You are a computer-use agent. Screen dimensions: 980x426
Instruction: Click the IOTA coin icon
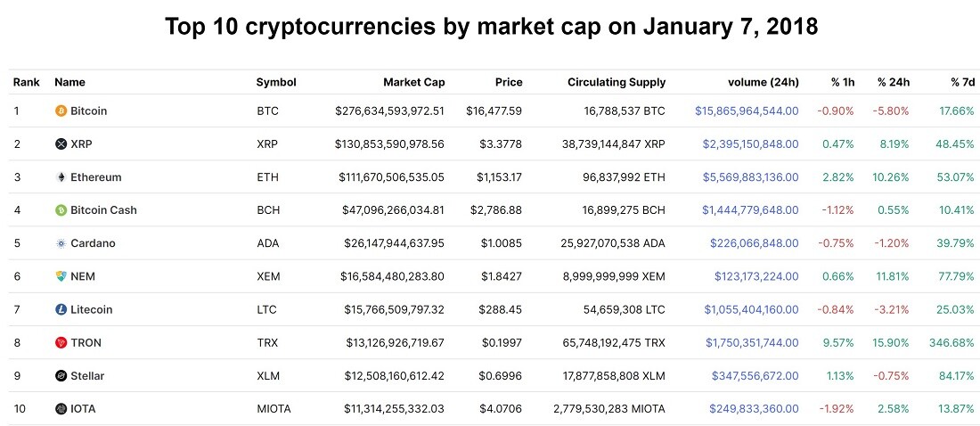(61, 409)
